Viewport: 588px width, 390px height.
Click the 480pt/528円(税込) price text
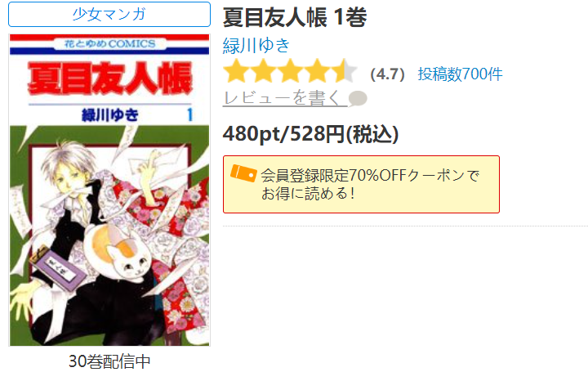click(310, 134)
